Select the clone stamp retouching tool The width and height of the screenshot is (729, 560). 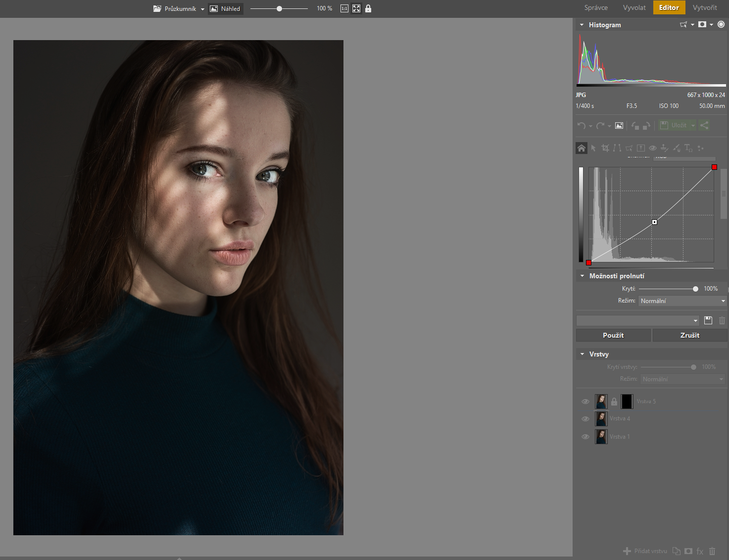pyautogui.click(x=665, y=148)
